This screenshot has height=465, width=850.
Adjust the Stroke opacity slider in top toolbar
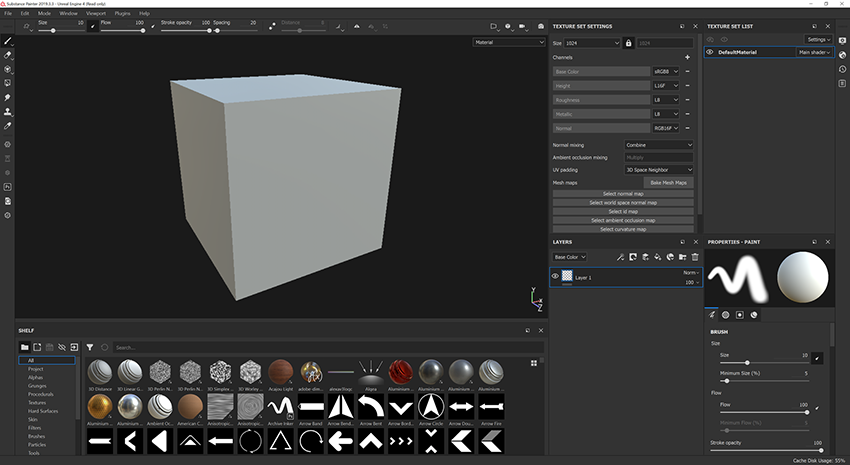click(x=208, y=30)
